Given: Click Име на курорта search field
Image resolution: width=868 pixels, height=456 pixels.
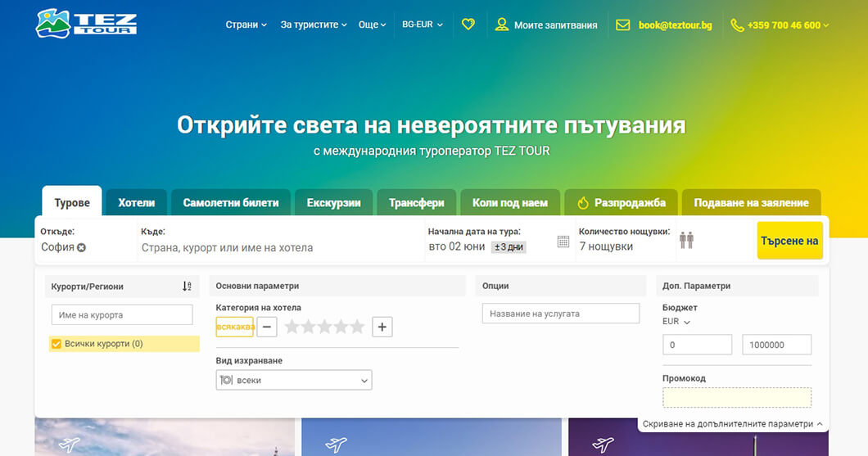Looking at the screenshot, I should pyautogui.click(x=122, y=315).
